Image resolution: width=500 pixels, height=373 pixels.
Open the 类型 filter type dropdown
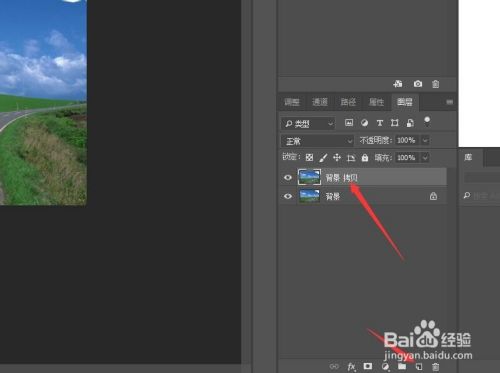click(x=308, y=124)
